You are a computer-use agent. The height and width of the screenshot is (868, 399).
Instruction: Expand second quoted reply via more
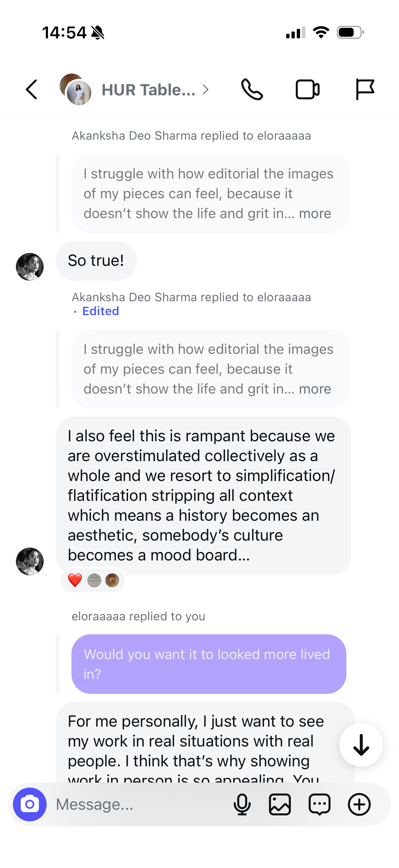(315, 389)
